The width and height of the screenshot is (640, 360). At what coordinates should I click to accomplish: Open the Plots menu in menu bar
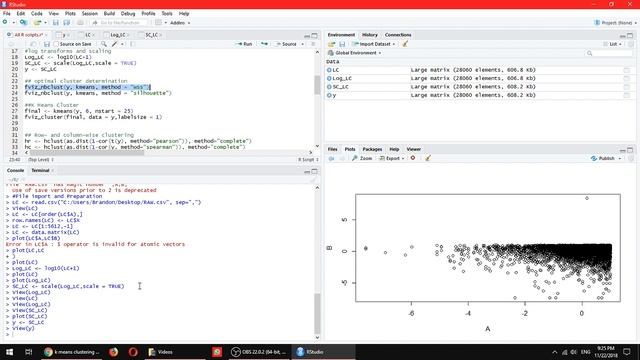coord(70,13)
